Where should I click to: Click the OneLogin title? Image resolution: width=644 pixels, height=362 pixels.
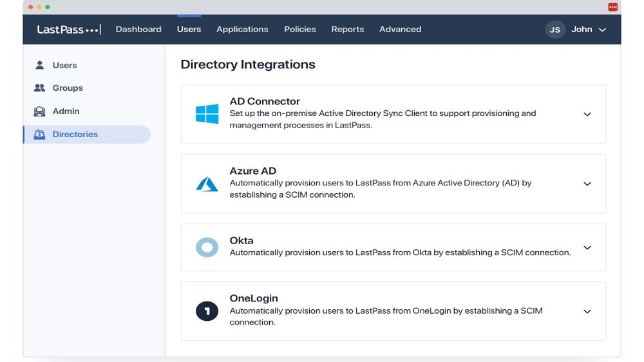[253, 298]
